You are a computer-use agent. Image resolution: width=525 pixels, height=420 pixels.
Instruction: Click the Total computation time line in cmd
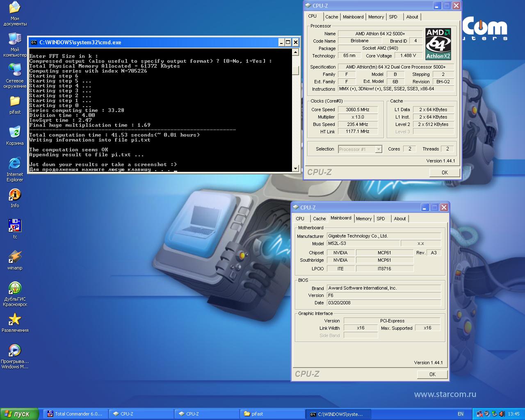coord(114,135)
